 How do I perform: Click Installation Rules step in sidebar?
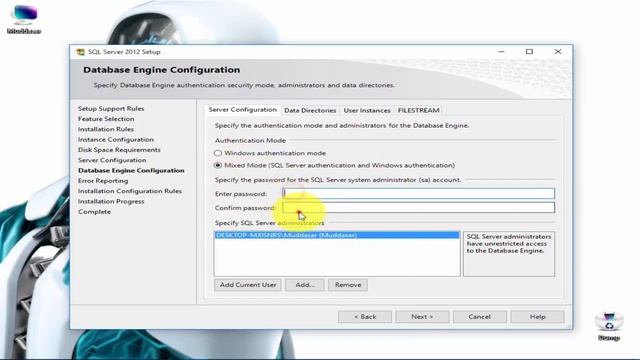click(106, 129)
